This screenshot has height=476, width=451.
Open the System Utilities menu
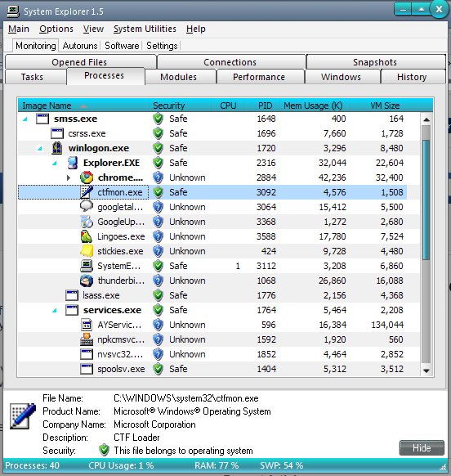tap(145, 29)
